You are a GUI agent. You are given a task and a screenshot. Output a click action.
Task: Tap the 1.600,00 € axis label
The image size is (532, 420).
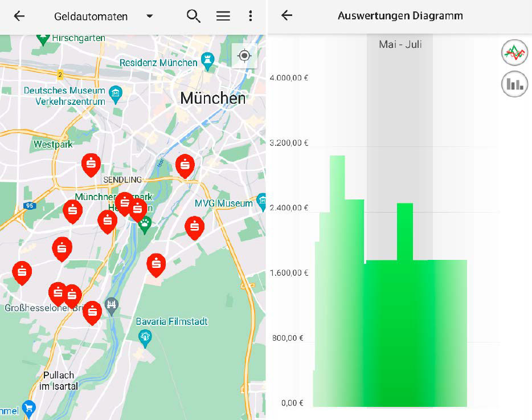289,273
